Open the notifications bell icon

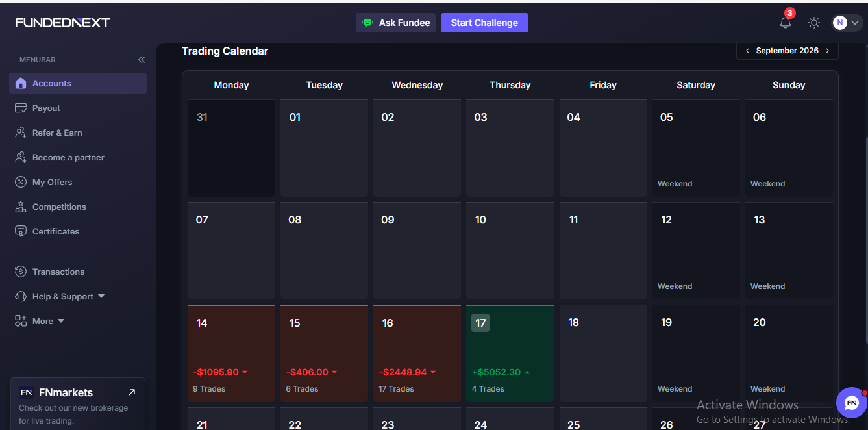tap(786, 23)
